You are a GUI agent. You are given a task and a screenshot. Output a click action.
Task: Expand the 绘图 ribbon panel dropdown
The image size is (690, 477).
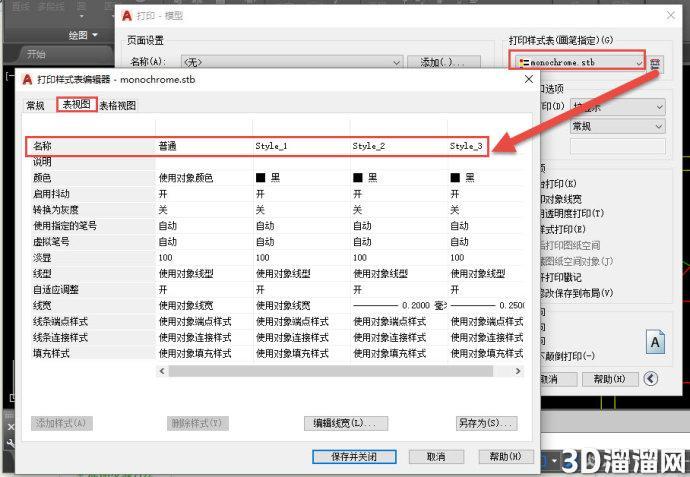pos(83,35)
